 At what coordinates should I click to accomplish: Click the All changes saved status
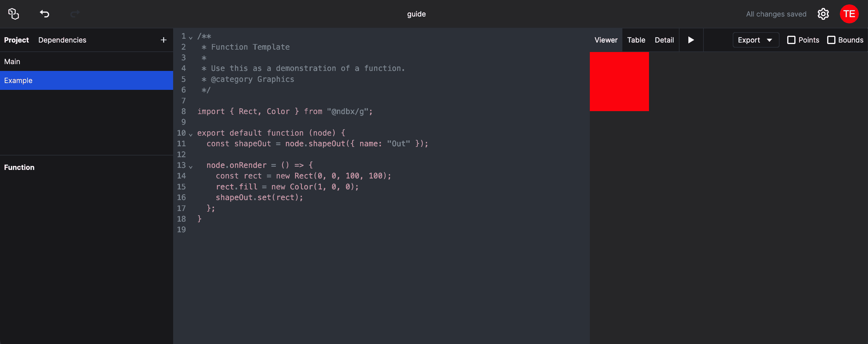(776, 14)
